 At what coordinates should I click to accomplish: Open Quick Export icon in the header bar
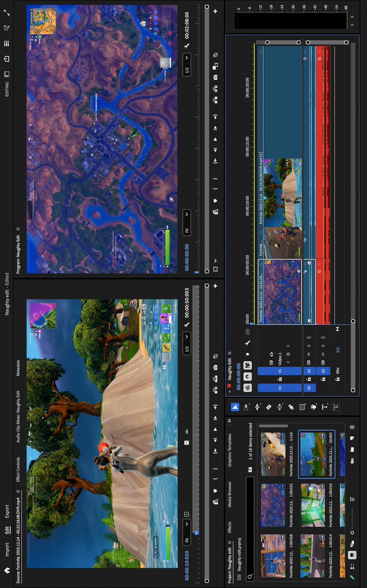point(7,59)
